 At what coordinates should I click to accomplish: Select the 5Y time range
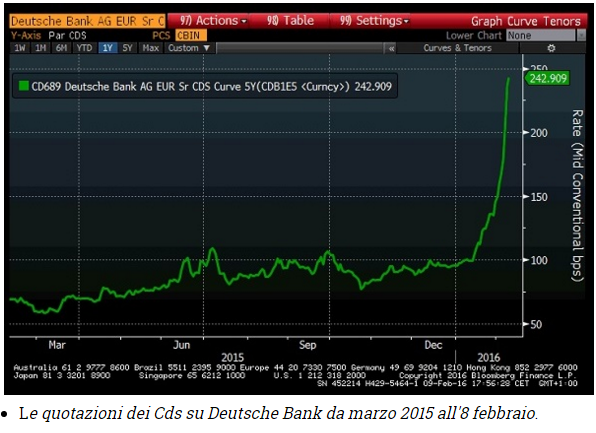point(127,48)
